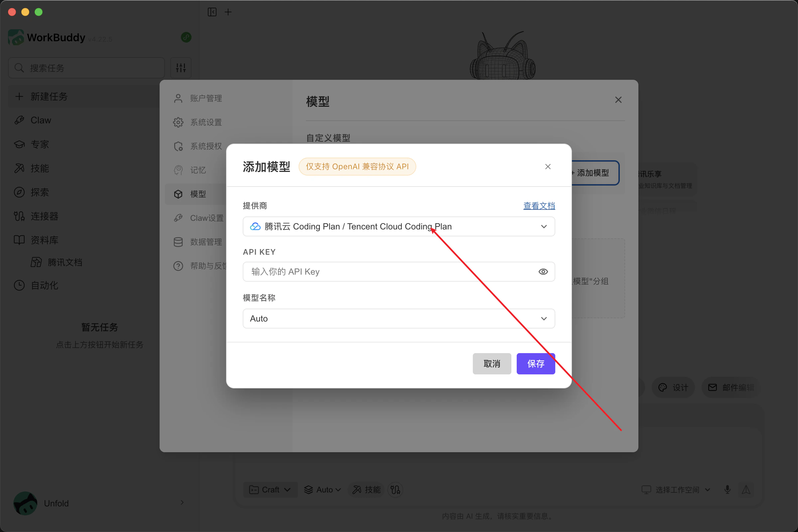Click the green link status icon
This screenshot has width=798, height=532.
click(186, 37)
